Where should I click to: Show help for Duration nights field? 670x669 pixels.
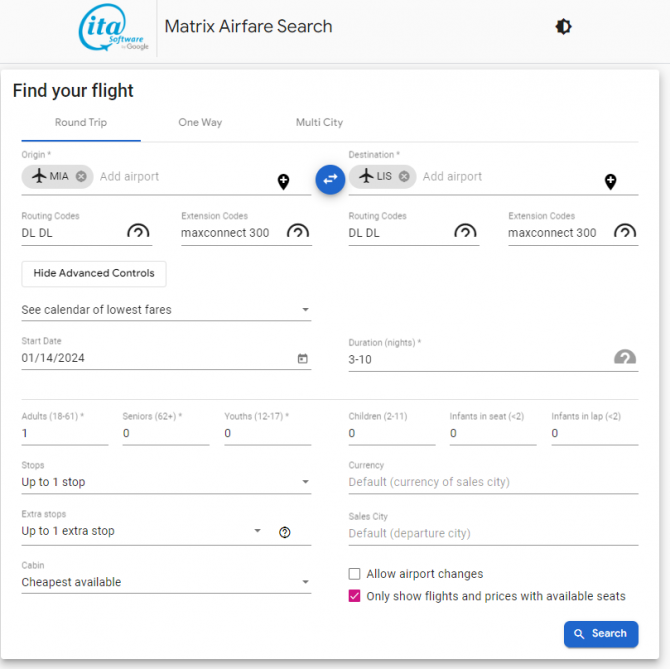coord(624,358)
